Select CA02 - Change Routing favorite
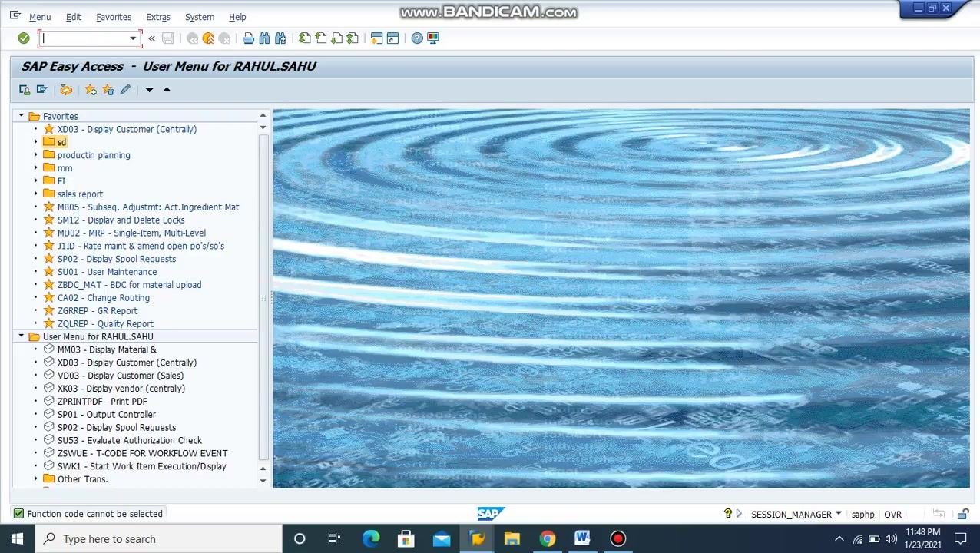The height and width of the screenshot is (553, 980). [104, 298]
